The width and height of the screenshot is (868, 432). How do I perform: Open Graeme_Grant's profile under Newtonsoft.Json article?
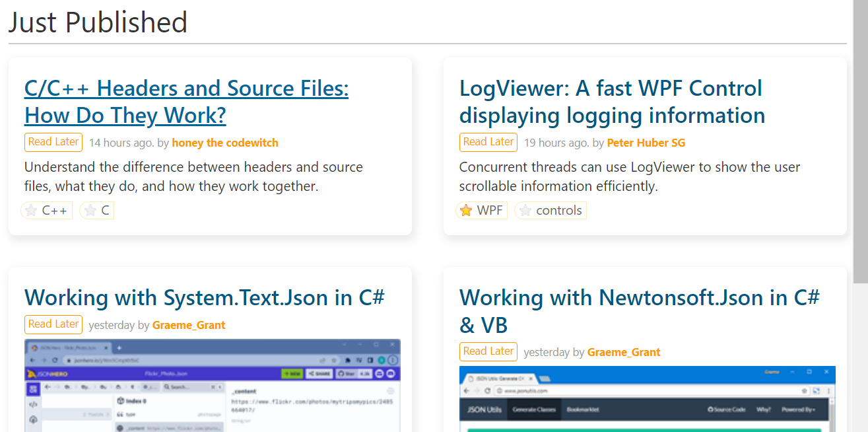point(624,352)
